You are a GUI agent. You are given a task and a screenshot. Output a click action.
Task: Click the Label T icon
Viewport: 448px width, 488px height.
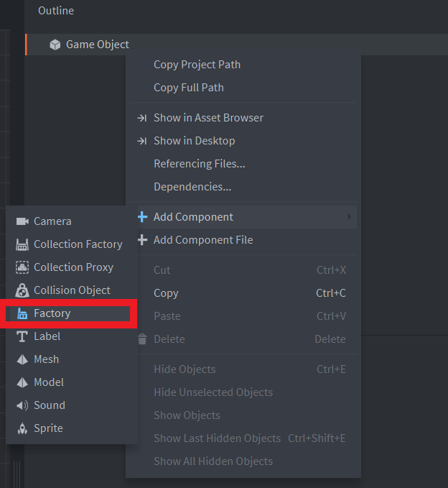pos(22,336)
